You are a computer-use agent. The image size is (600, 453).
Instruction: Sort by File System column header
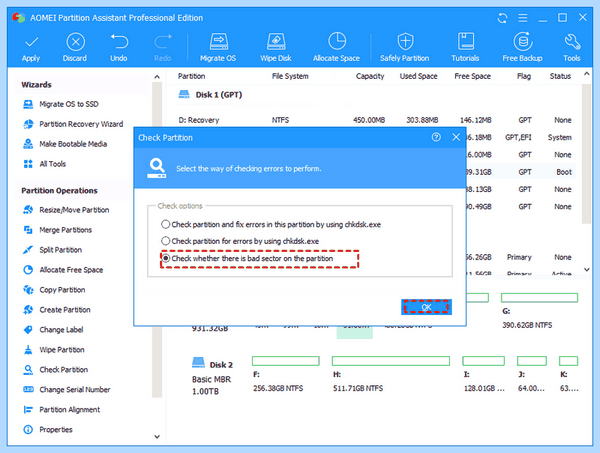[290, 76]
